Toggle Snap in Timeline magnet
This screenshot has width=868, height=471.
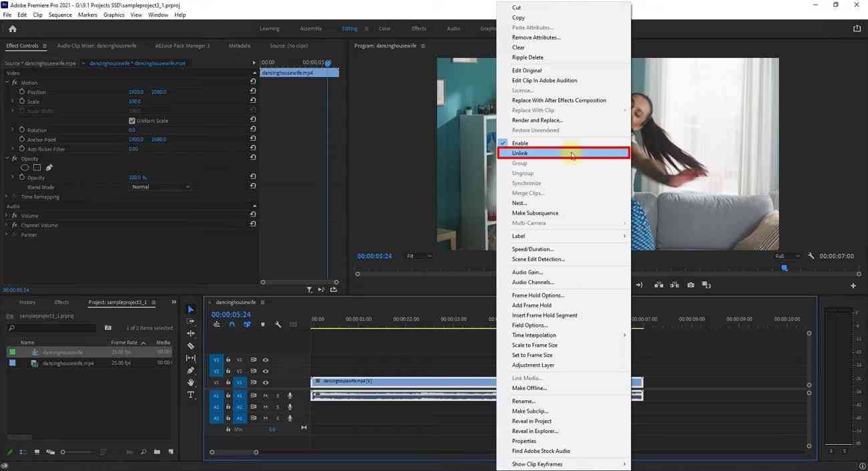pyautogui.click(x=232, y=325)
